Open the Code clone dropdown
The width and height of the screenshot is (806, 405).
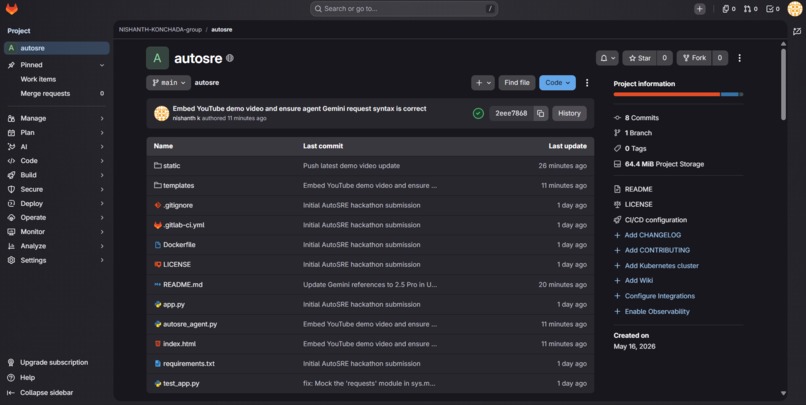pos(557,83)
